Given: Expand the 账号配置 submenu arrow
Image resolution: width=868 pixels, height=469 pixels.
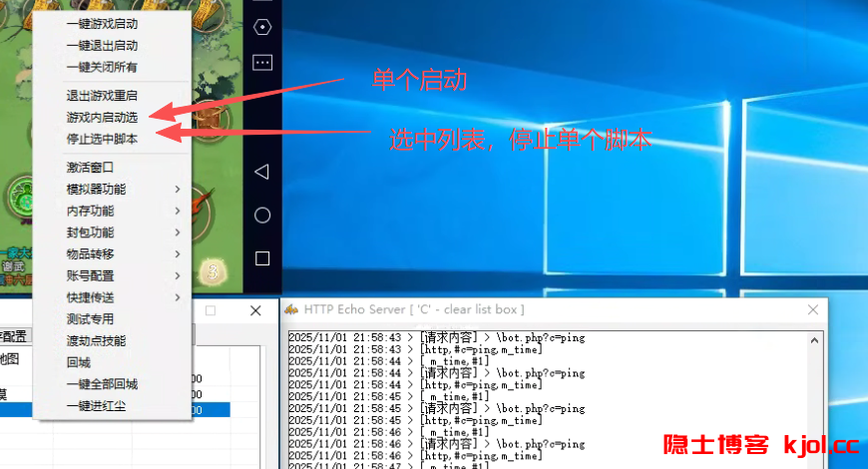Looking at the screenshot, I should click(x=178, y=275).
